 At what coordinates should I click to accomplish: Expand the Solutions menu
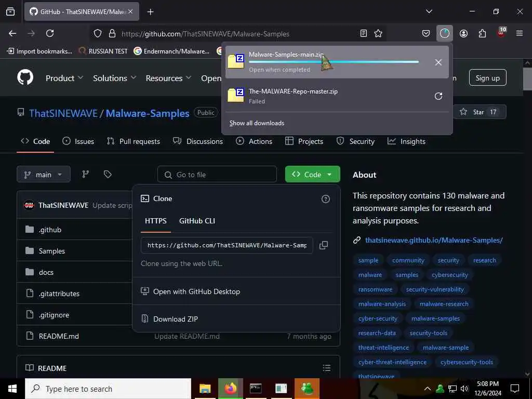pos(115,78)
